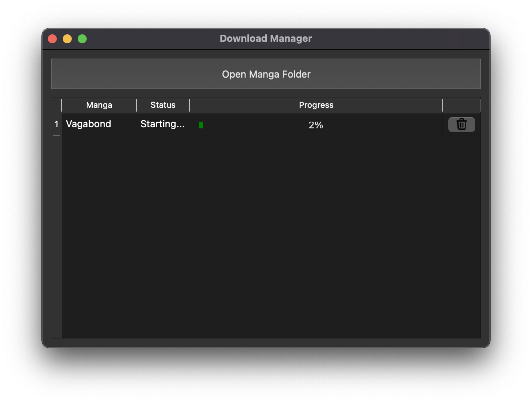Viewport: 532px width, 403px height.
Task: Click the Download Manager title bar
Action: pyautogui.click(x=266, y=38)
